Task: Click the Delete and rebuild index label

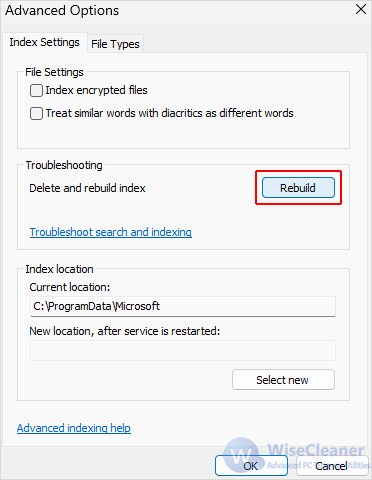Action: 87,188
